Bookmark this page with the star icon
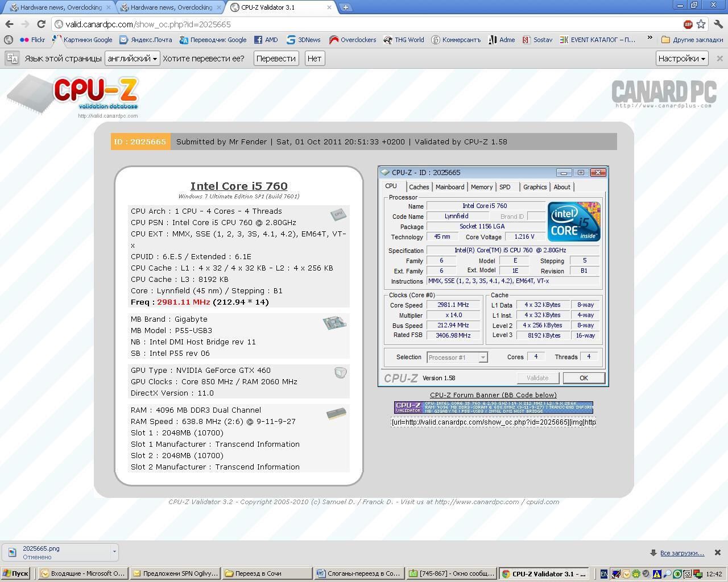The width and height of the screenshot is (728, 582). click(701, 24)
